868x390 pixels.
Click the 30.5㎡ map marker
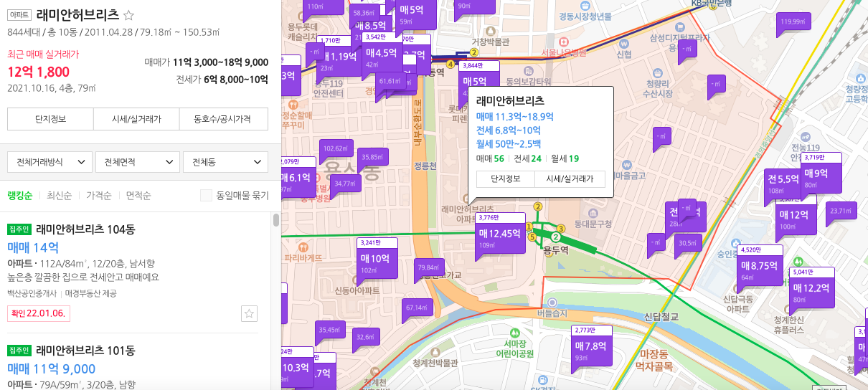click(688, 243)
